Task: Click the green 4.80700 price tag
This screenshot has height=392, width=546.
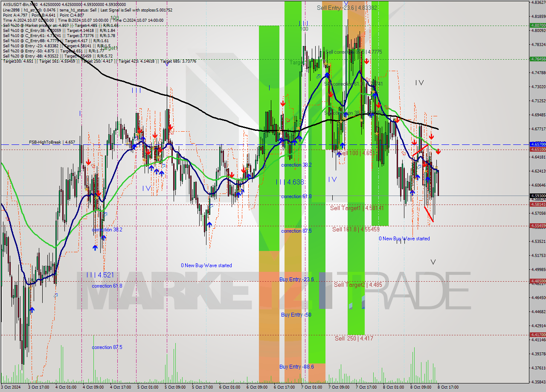Action: coord(537,26)
